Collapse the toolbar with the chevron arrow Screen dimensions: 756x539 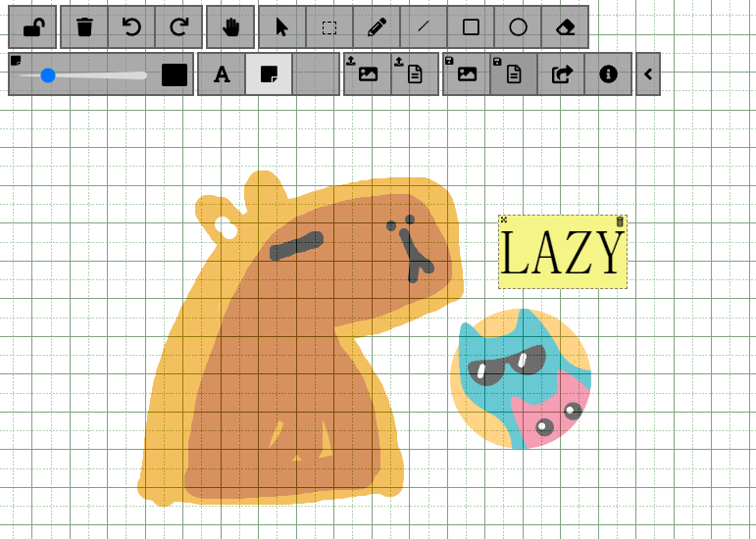[x=648, y=74]
